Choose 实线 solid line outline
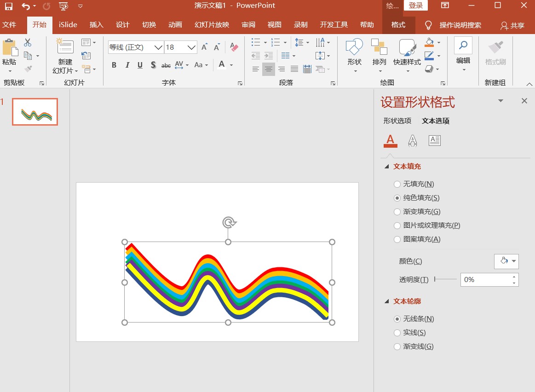 (x=397, y=333)
